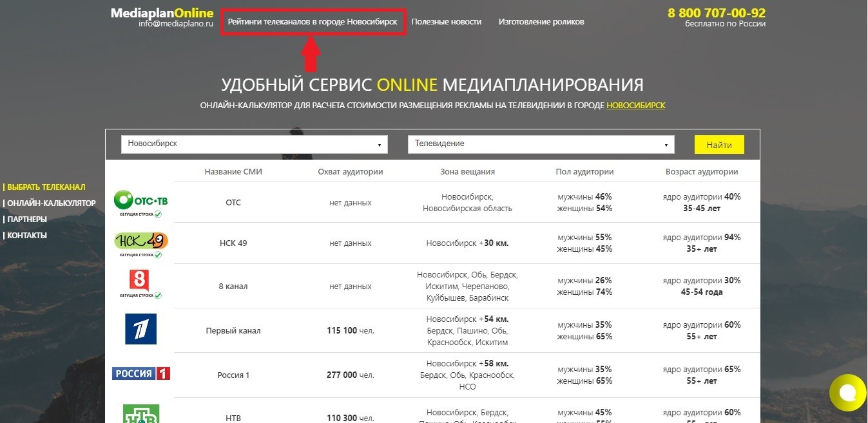
Task: Expand the Новосибирск city dropdown
Action: (255, 144)
